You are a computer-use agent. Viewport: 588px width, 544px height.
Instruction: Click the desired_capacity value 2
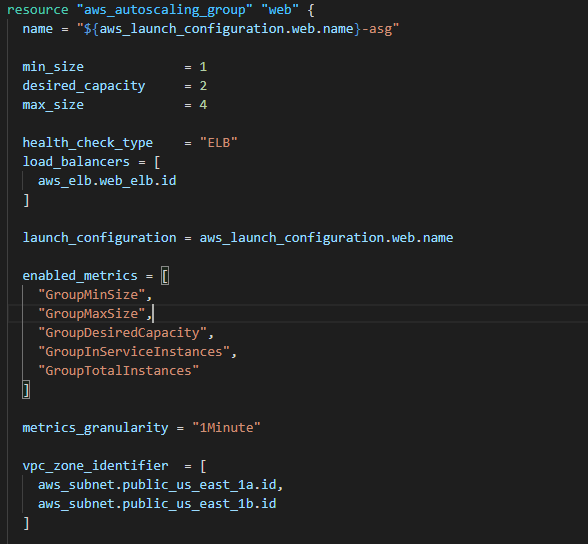pyautogui.click(x=203, y=86)
